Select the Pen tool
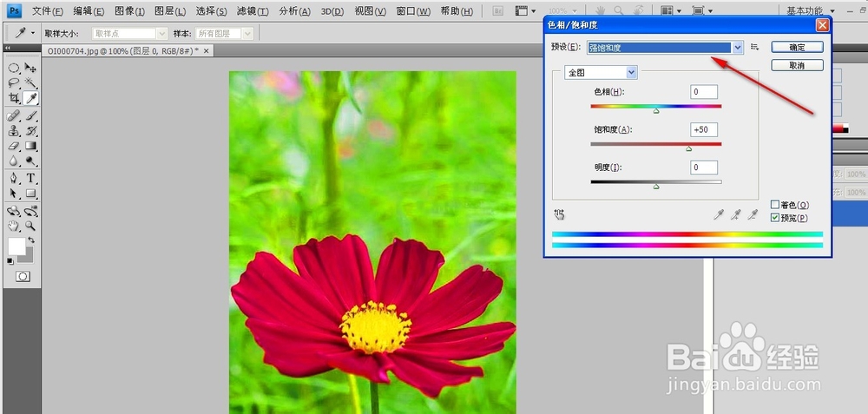This screenshot has width=868, height=414. tap(14, 178)
